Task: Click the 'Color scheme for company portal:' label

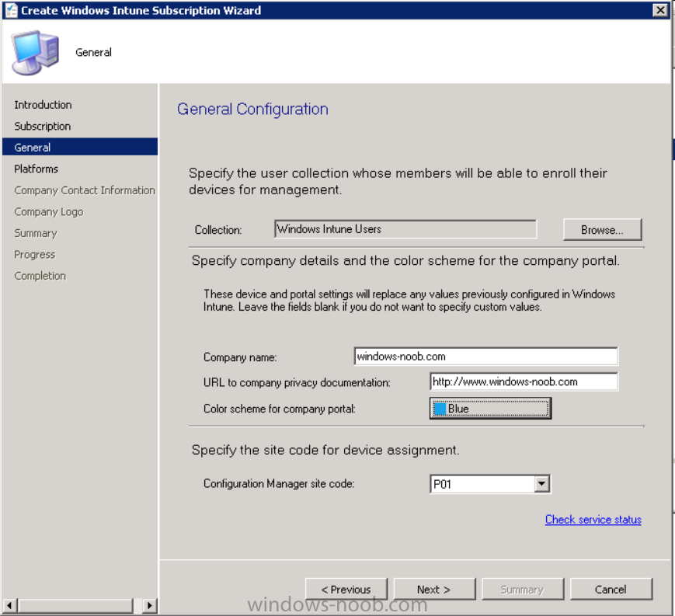Action: pos(280,409)
